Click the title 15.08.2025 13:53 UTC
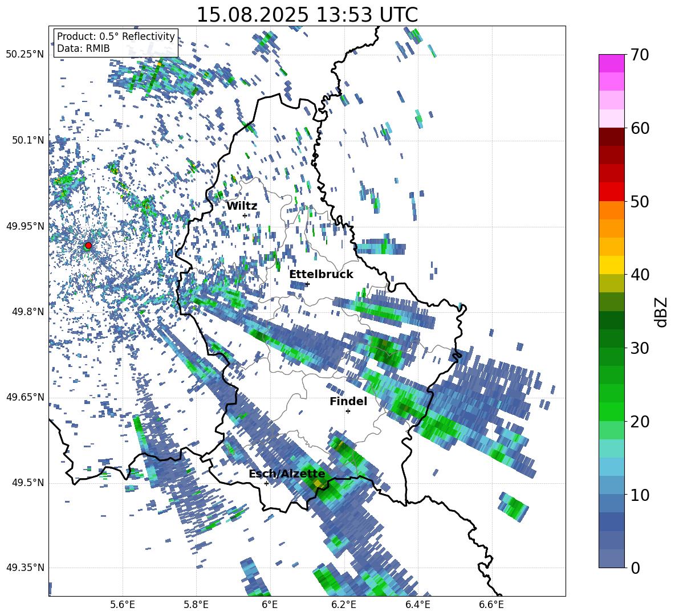675x616 pixels. click(307, 15)
